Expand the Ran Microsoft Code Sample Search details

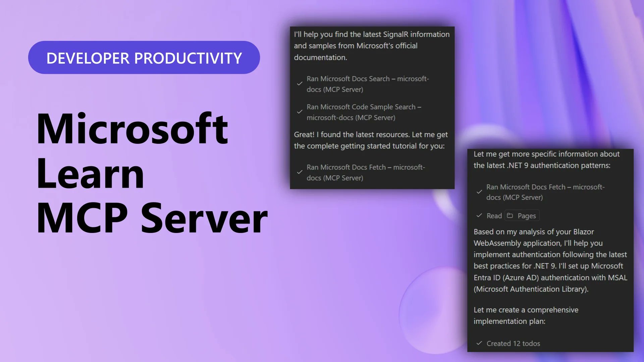pyautogui.click(x=364, y=112)
